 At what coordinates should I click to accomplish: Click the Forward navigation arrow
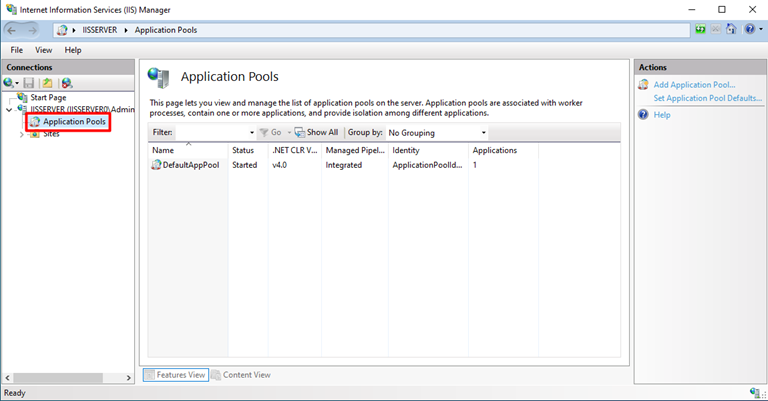coord(32,30)
